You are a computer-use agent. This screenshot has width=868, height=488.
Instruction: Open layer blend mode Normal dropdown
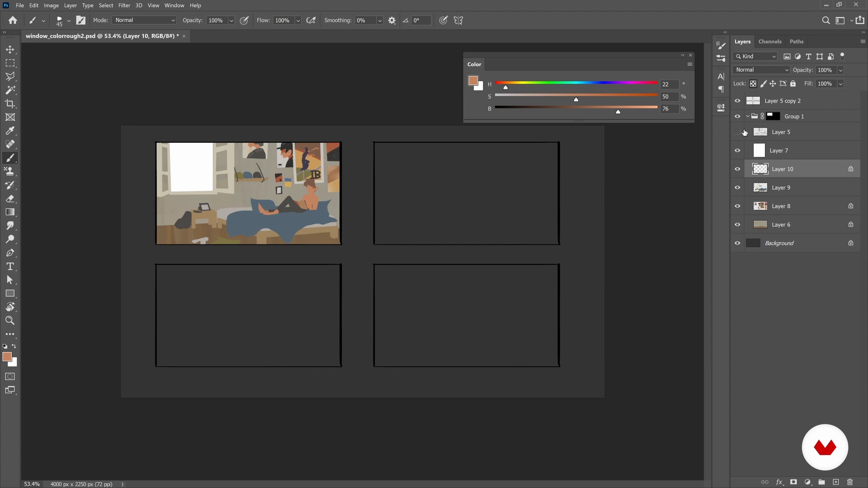tap(761, 70)
